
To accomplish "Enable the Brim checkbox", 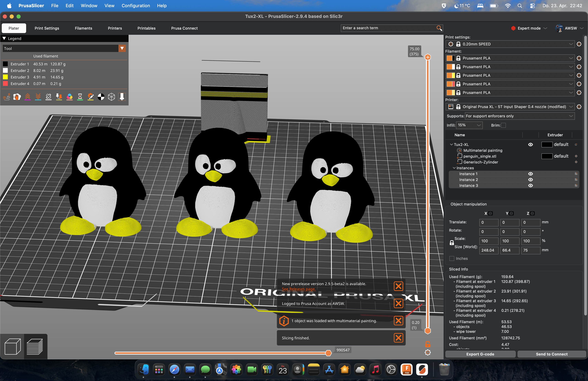I will tap(503, 125).
